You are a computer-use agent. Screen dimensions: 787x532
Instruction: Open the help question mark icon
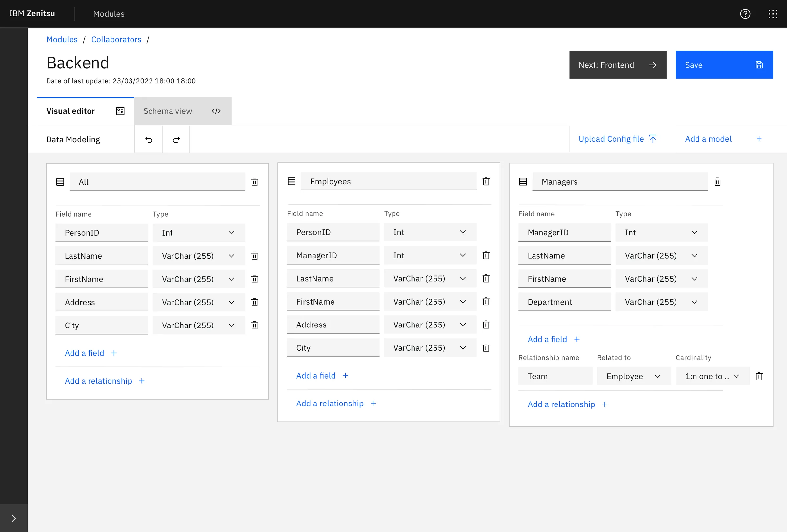(745, 14)
